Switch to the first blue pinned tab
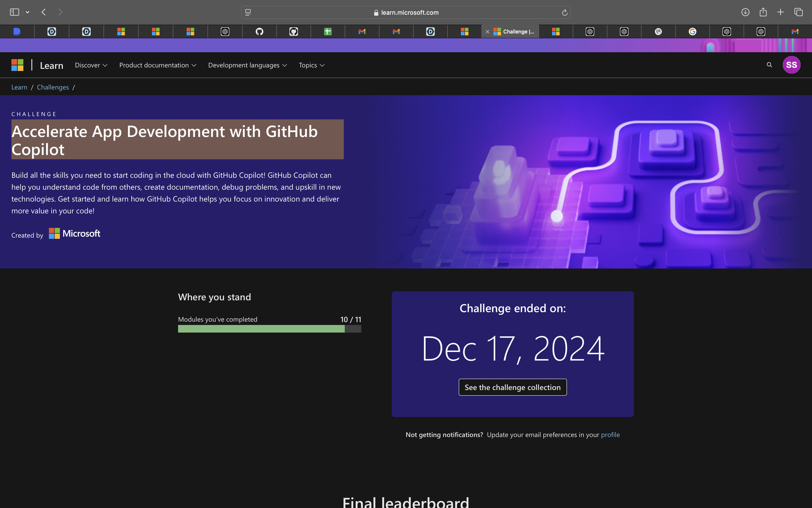The height and width of the screenshot is (508, 812). point(17,32)
